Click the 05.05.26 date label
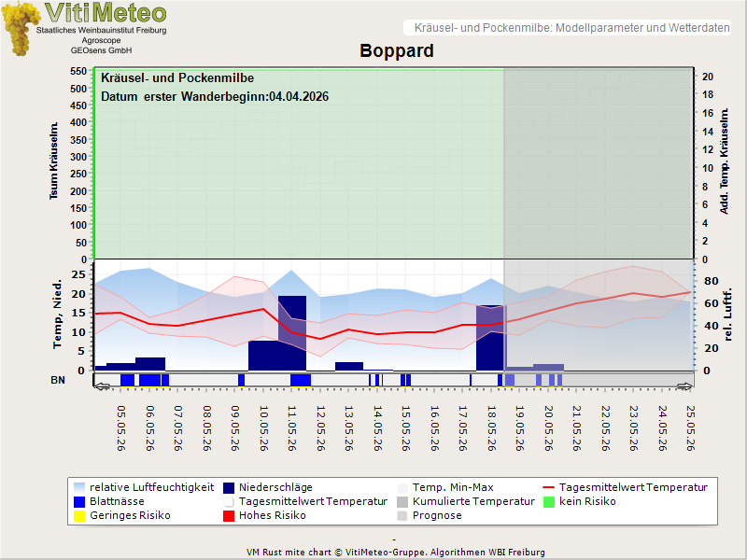747x560 pixels. [121, 428]
